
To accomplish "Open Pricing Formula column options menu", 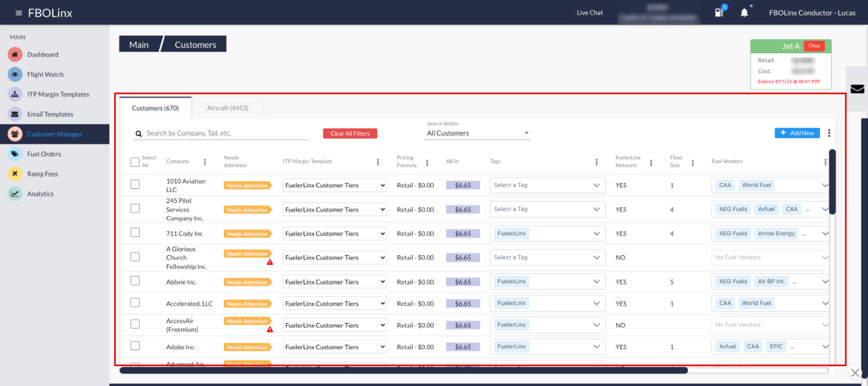I will 427,162.
